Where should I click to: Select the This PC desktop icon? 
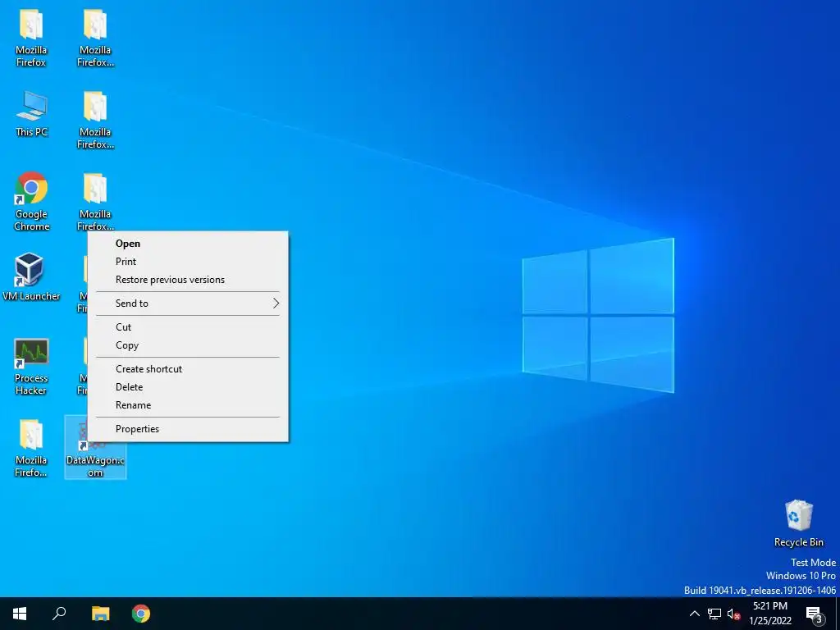click(x=31, y=113)
